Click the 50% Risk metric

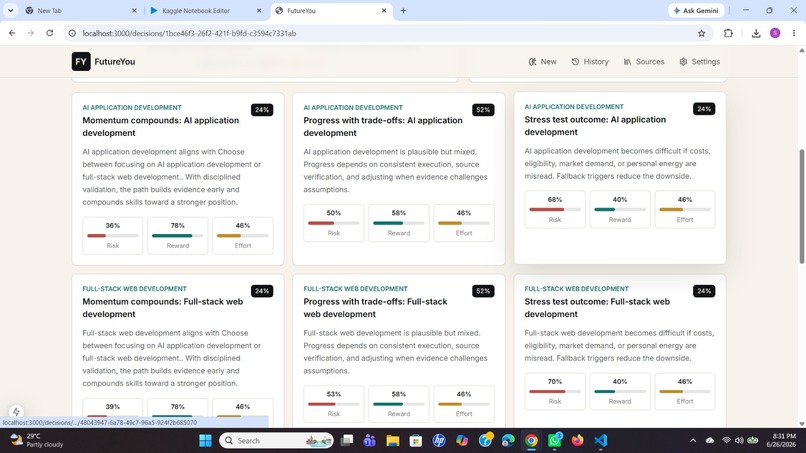point(334,223)
